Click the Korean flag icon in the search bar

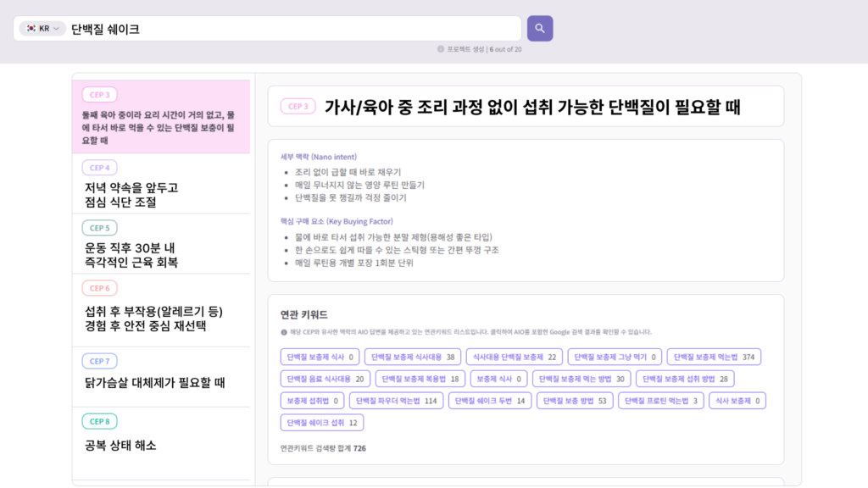coord(32,28)
